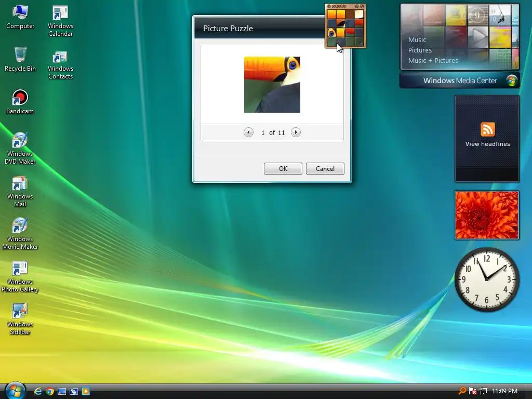Select Music + Pictures in the Media Center gadget
The height and width of the screenshot is (399, 532).
click(433, 61)
